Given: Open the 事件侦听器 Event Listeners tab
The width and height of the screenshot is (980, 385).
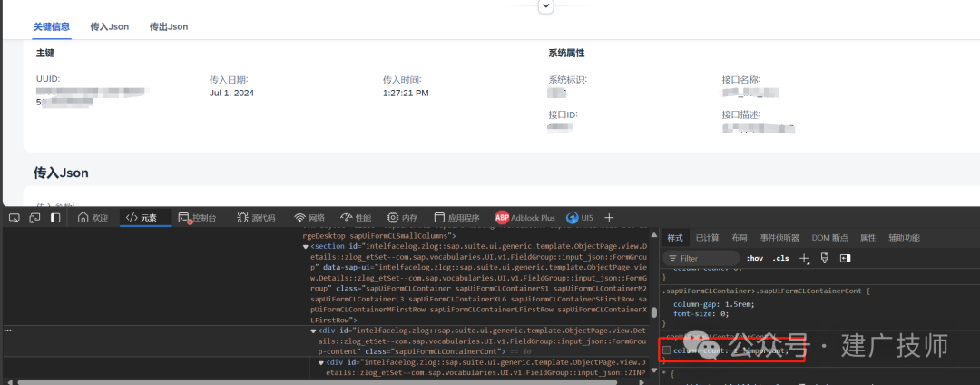Looking at the screenshot, I should click(779, 238).
